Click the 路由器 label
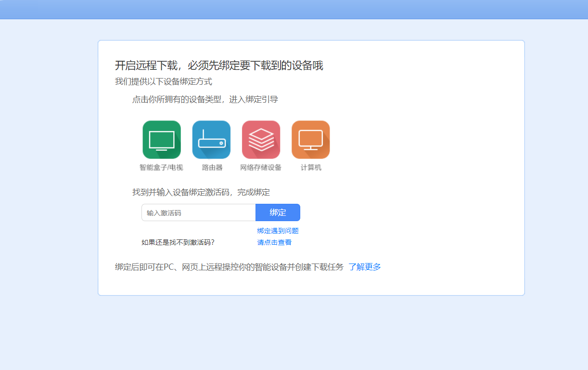The width and height of the screenshot is (588, 370). click(x=212, y=168)
